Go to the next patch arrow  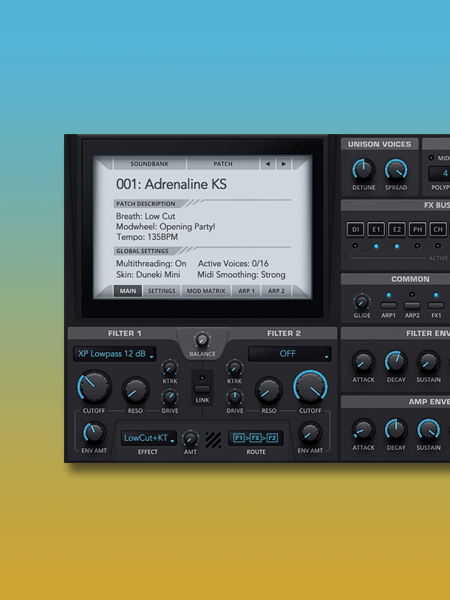point(284,164)
